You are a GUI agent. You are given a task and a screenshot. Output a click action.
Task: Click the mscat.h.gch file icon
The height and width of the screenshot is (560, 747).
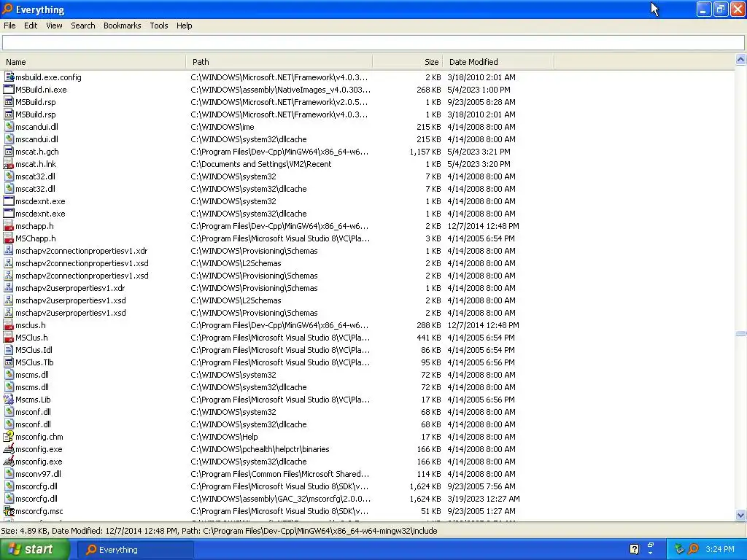[x=9, y=151]
